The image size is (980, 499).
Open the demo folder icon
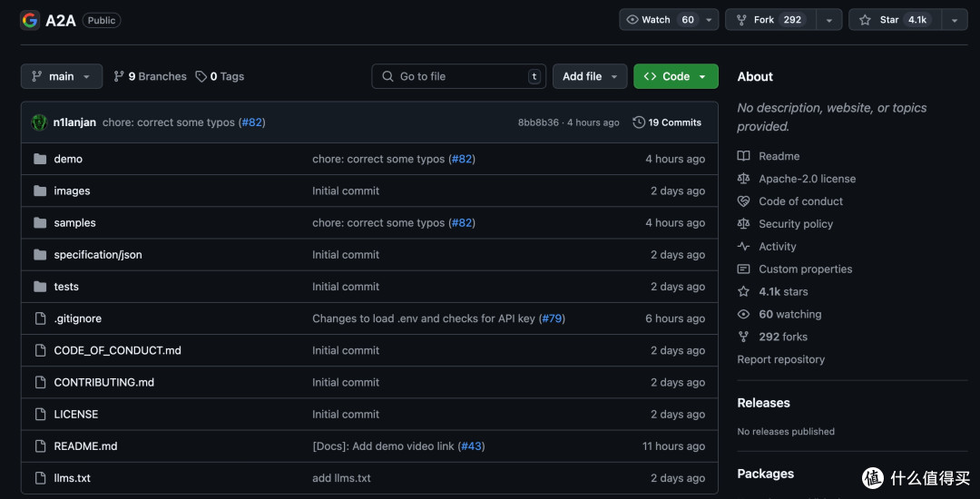(x=40, y=159)
